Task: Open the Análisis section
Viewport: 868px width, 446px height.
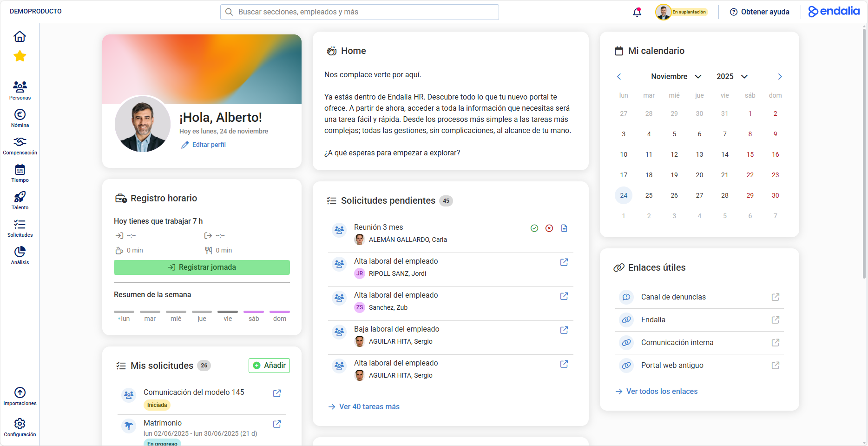Action: (x=20, y=255)
